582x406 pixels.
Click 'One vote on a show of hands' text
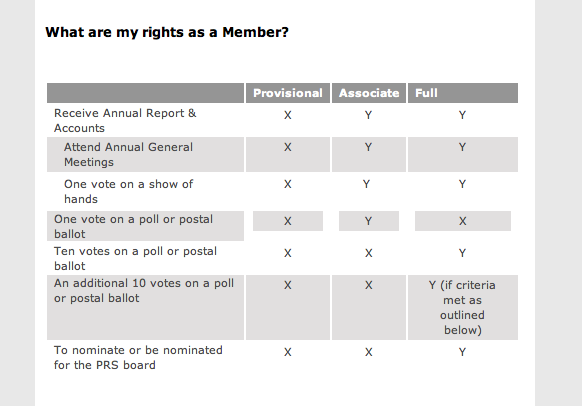(x=128, y=191)
